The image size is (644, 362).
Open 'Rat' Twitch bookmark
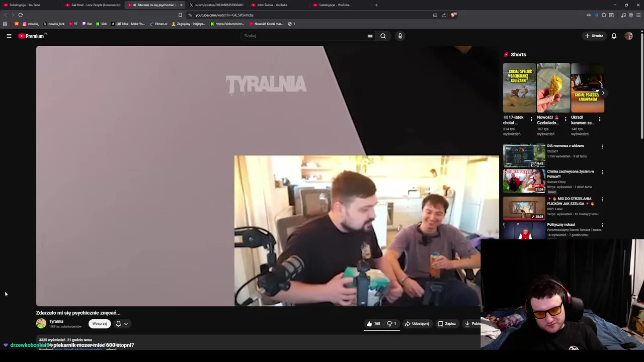coord(87,24)
